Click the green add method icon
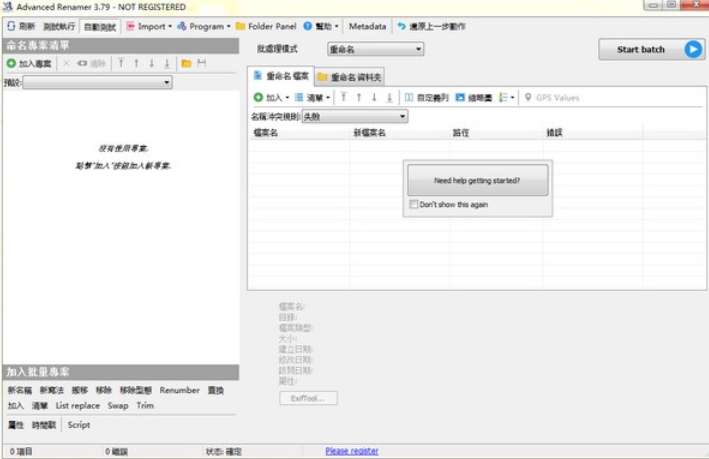Screen dimensions: 709x459 point(11,63)
